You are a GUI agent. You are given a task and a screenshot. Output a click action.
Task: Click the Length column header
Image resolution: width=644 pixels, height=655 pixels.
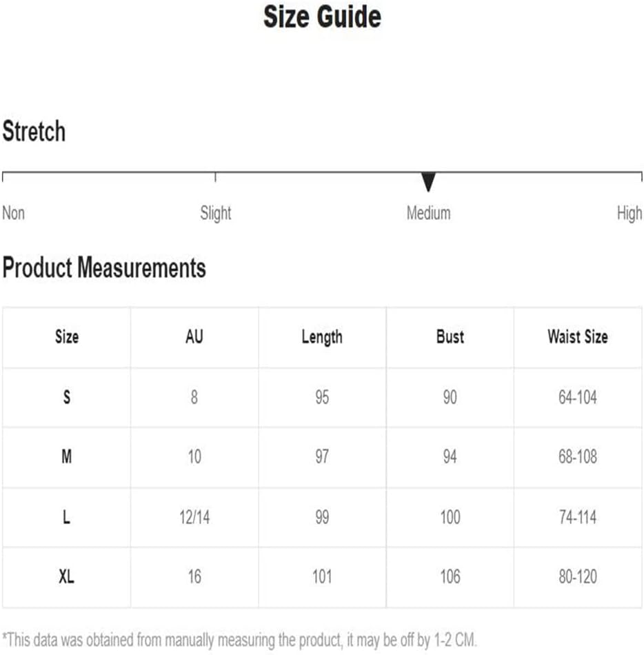point(322,338)
